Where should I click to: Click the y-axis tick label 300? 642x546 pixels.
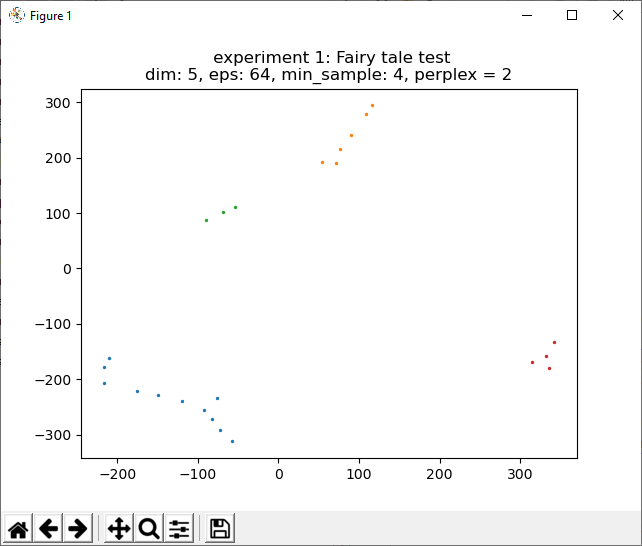(x=57, y=103)
